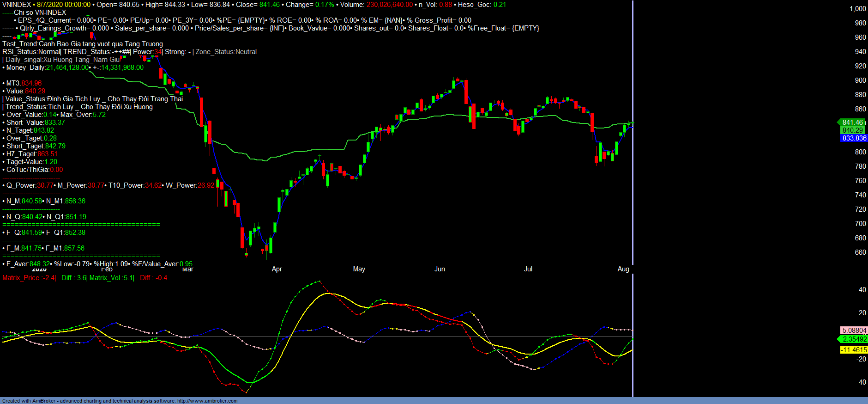Select the May label on the date axis
868x404 pixels.
(x=359, y=269)
